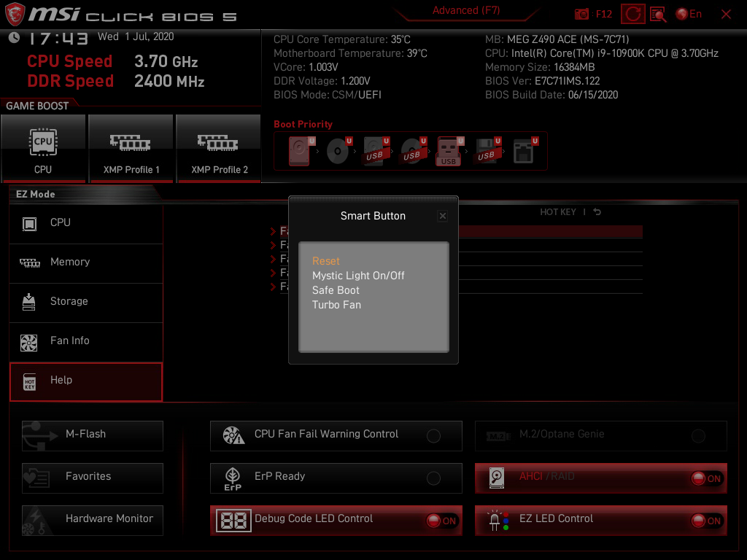Screen dimensions: 747x560
Task: Click the DDR Speed 2400 MHz value
Action: pyautogui.click(x=169, y=81)
